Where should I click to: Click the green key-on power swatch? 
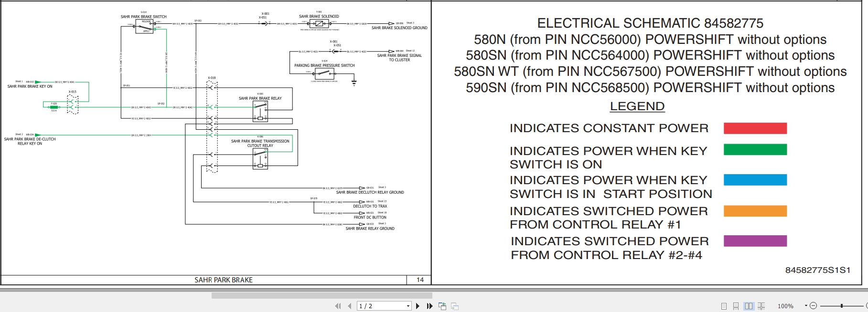755,150
